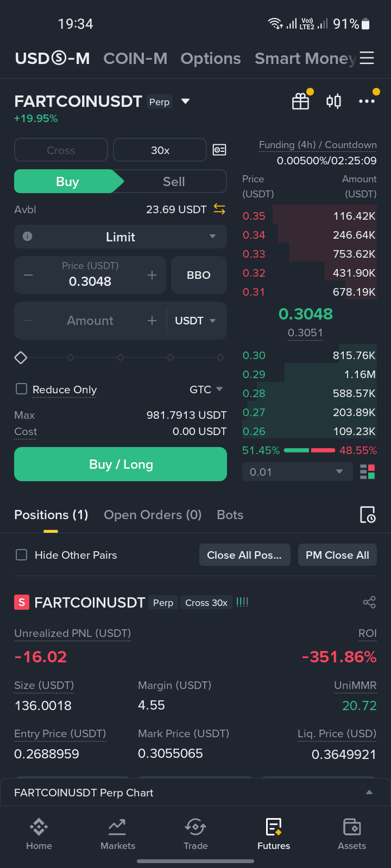Expand the FARTCOINUSDT Perp Chart panel

point(195,793)
